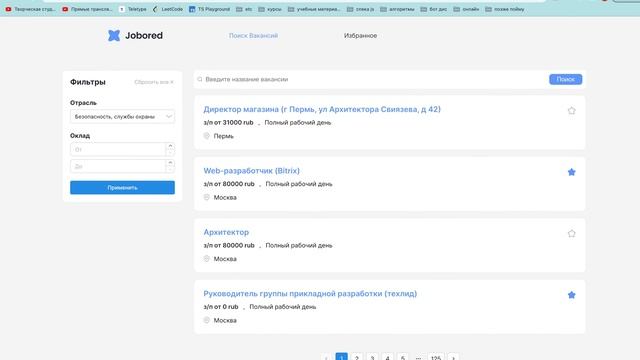Screen dimensions: 640x360
Task: Increase the salary От value
Action: point(170,146)
